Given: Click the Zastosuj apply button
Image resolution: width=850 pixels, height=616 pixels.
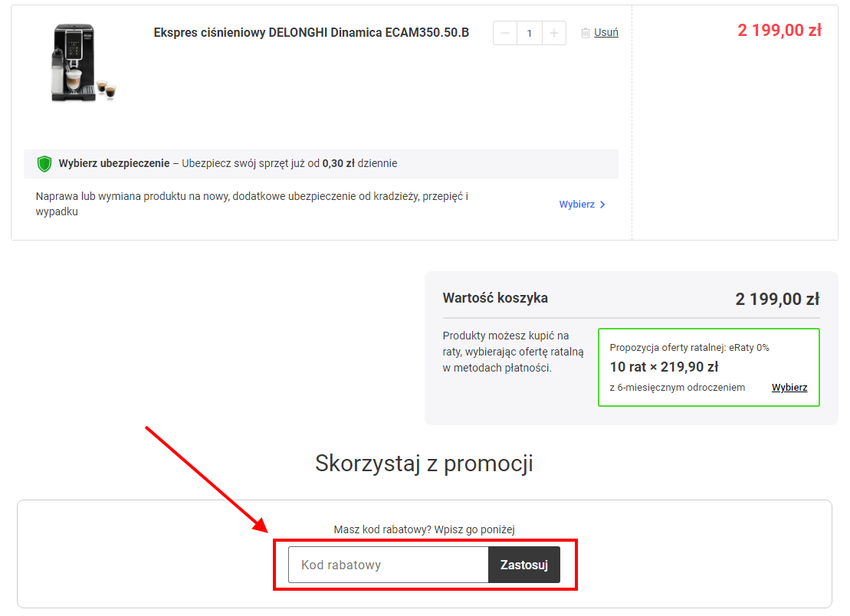Looking at the screenshot, I should coord(524,565).
